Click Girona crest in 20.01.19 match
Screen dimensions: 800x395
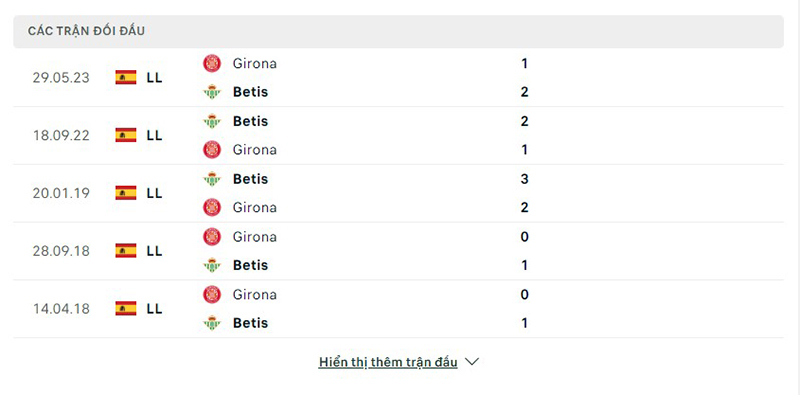pyautogui.click(x=212, y=207)
